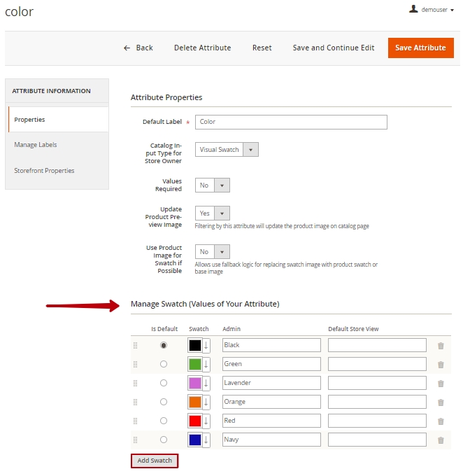The height and width of the screenshot is (476, 463).
Task: Select Red as the default swatch
Action: [x=164, y=421]
